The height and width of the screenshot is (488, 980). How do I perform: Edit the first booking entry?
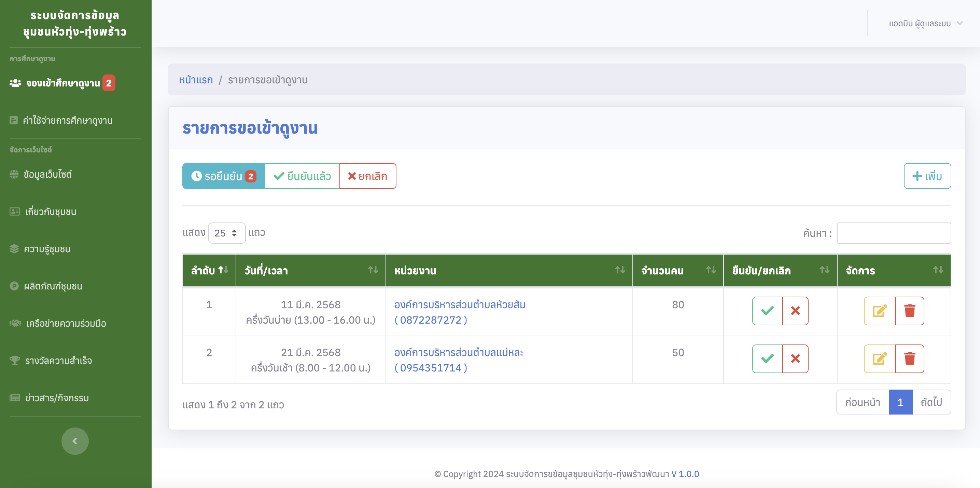[880, 311]
